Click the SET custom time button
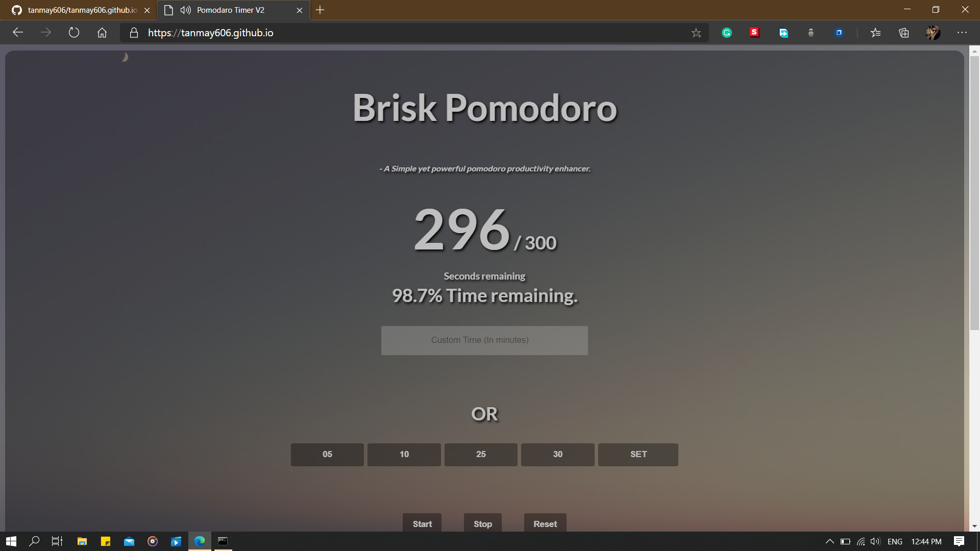The image size is (980, 551). (638, 454)
